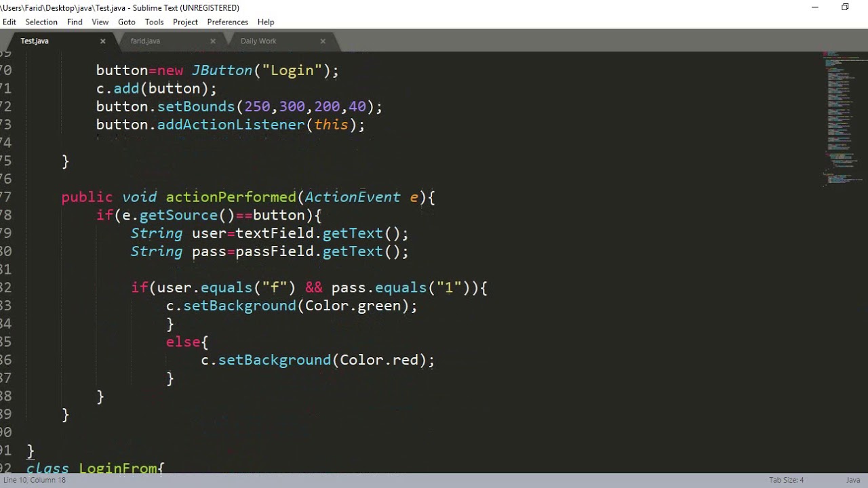The image size is (868, 488).
Task: Open the View menu
Action: pyautogui.click(x=100, y=22)
